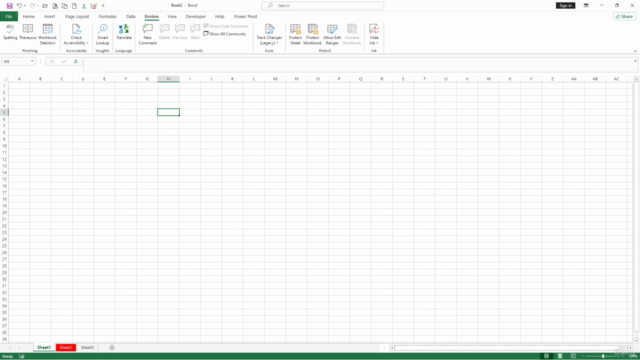Viewport: 640px width, 360px height.
Task: Expand the Customize Quick Access Toolbar arrow
Action: coord(103,6)
